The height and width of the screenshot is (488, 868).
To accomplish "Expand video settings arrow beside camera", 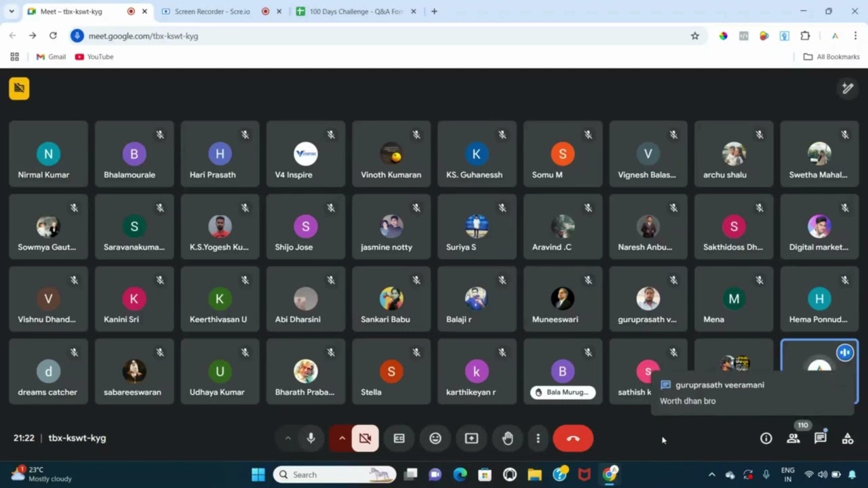I will click(x=342, y=439).
